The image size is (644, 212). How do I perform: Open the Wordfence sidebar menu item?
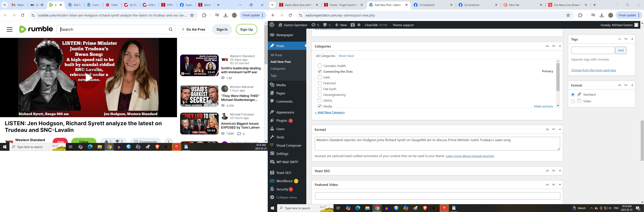coord(284,181)
